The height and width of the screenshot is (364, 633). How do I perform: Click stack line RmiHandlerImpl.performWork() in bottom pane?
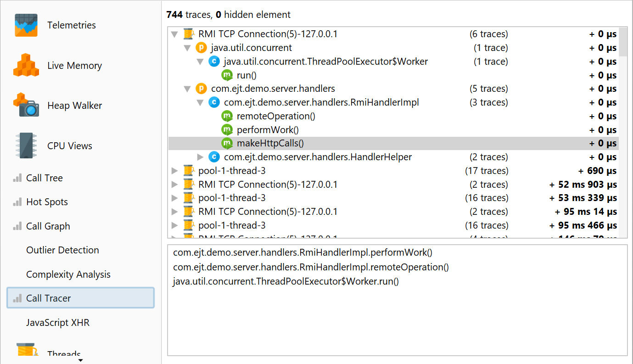tap(302, 252)
